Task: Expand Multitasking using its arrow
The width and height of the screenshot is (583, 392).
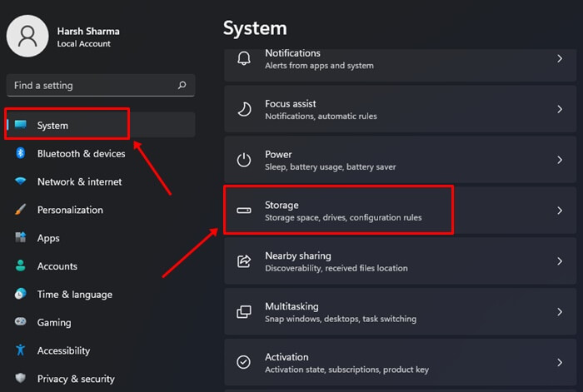Action: click(x=560, y=312)
